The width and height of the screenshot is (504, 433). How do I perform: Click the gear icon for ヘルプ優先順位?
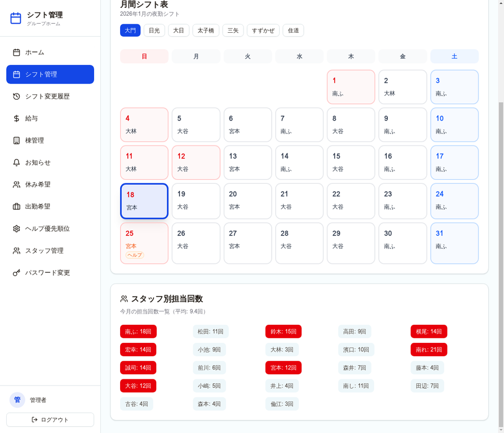(x=16, y=228)
